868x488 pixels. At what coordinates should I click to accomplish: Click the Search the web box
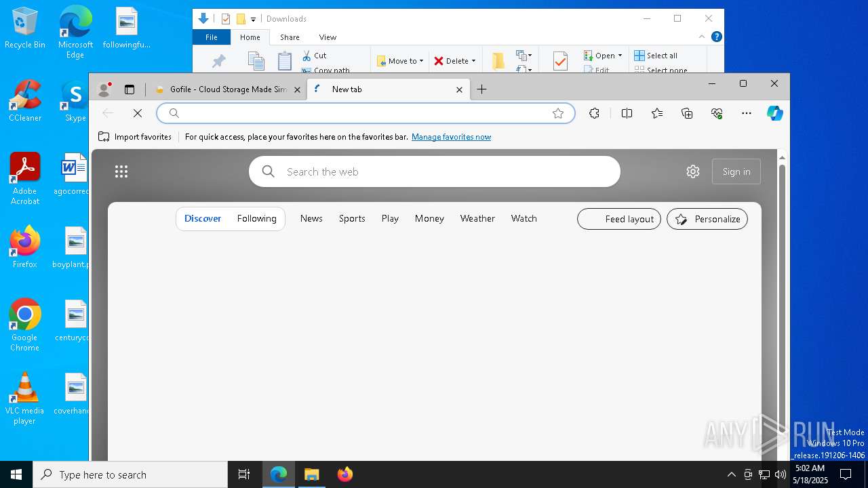click(435, 171)
